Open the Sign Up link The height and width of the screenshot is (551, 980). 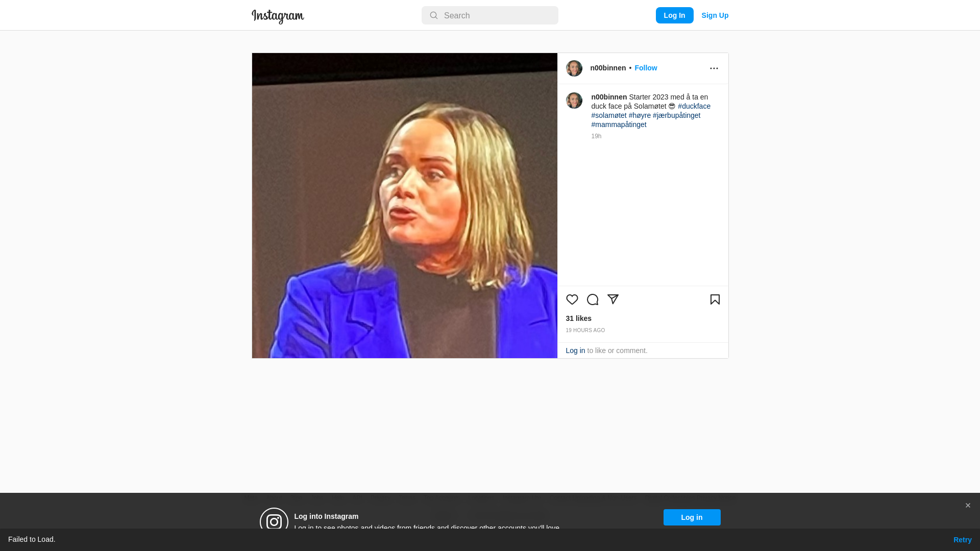(x=715, y=15)
